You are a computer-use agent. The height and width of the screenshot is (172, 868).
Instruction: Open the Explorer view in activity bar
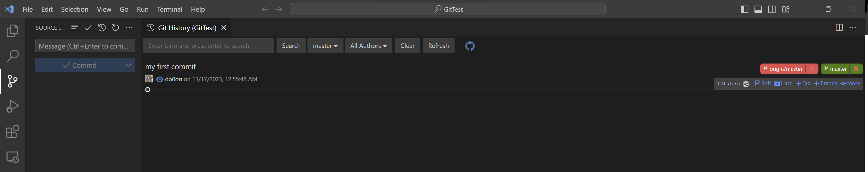[13, 31]
